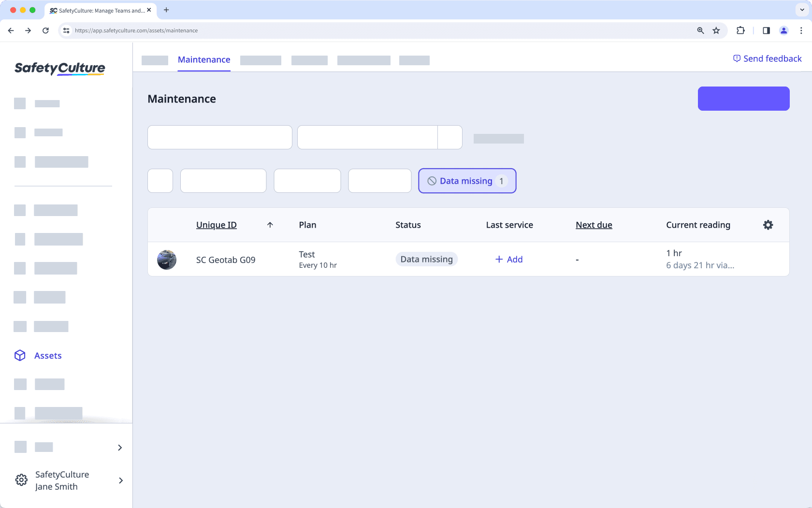Toggle the Data missing filter chip
812x508 pixels.
coord(467,181)
